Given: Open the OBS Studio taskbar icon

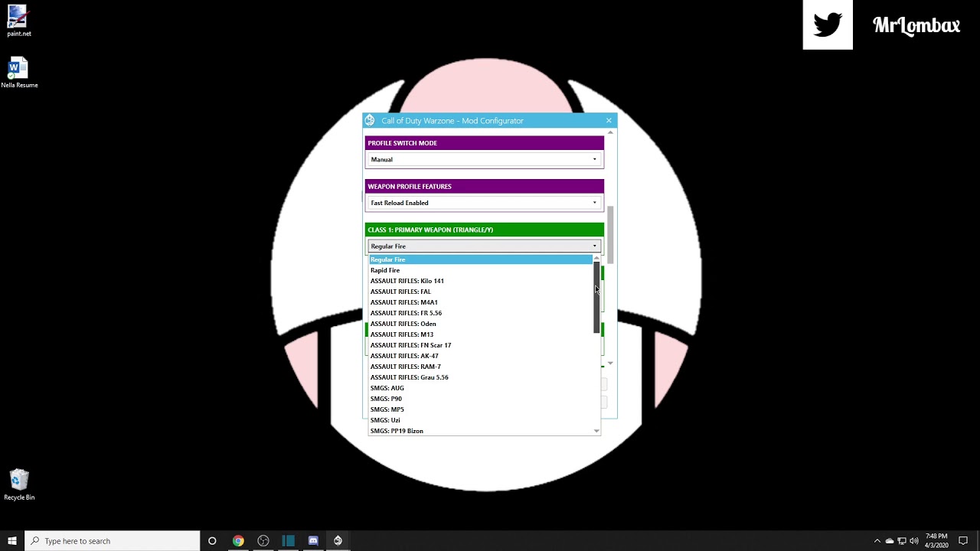Looking at the screenshot, I should click(x=263, y=541).
